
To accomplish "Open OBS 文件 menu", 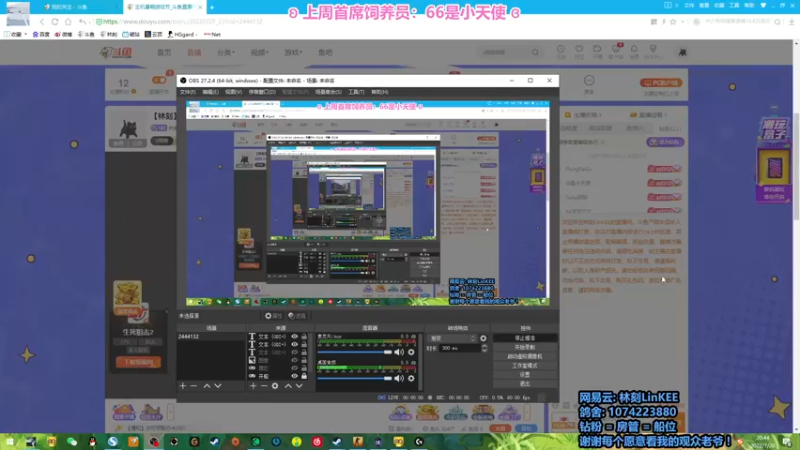I will tap(187, 92).
